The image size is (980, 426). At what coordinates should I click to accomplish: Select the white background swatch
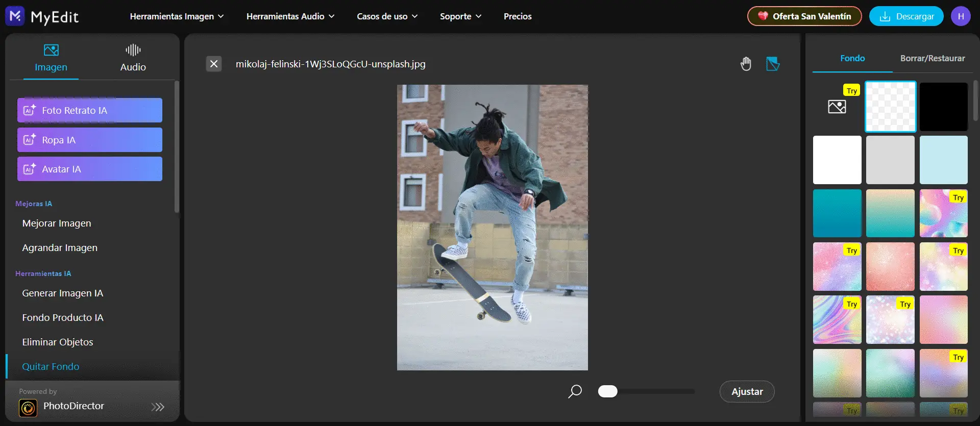(x=837, y=160)
